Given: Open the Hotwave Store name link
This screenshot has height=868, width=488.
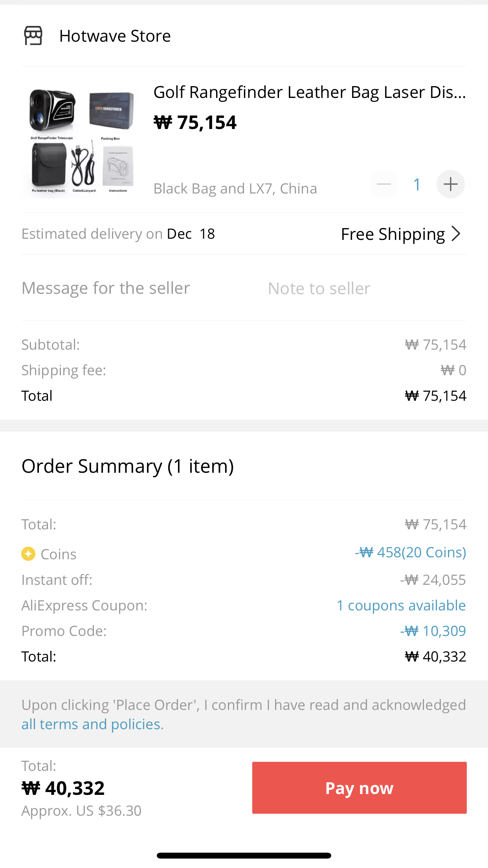Looking at the screenshot, I should 115,36.
